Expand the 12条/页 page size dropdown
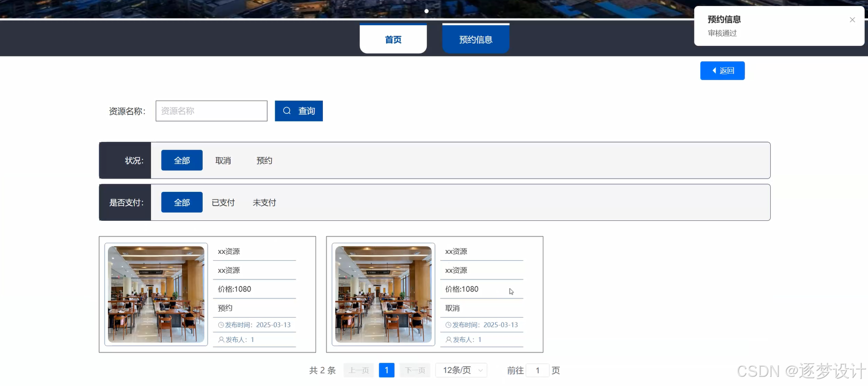This screenshot has height=386, width=868. click(x=462, y=370)
